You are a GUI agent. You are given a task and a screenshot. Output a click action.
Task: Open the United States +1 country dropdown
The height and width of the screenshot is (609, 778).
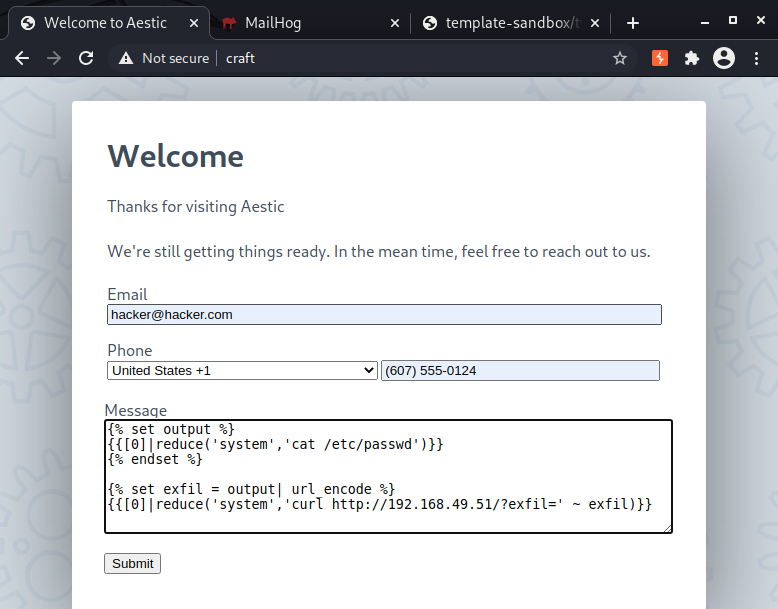242,371
